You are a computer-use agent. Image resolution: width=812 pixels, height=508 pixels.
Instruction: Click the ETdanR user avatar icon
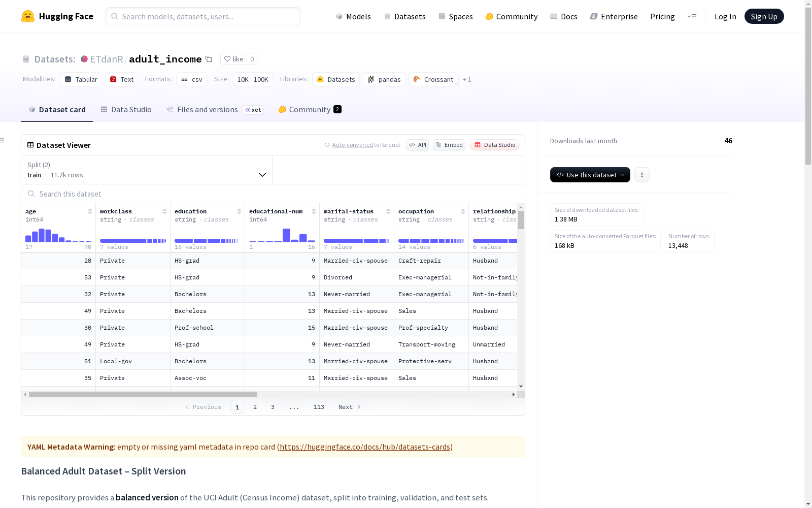[x=84, y=59]
